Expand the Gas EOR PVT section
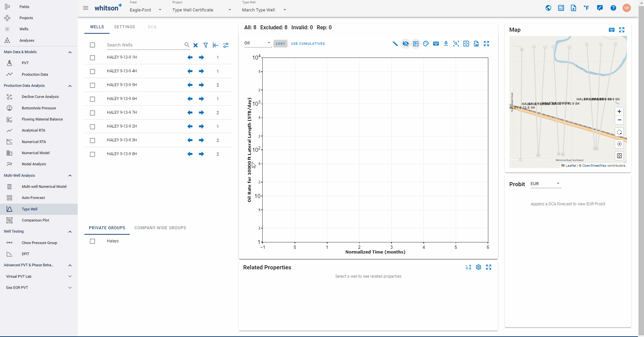The width and height of the screenshot is (644, 337). [70, 288]
